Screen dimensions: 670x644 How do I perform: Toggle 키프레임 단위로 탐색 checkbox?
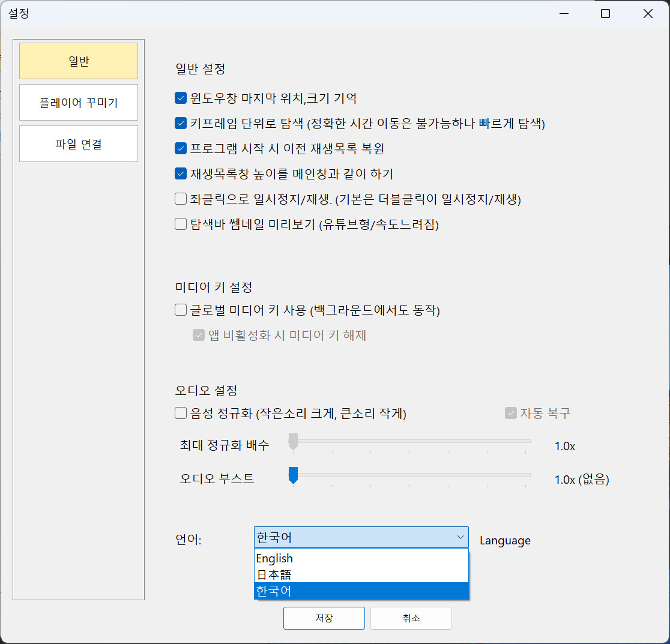(x=181, y=123)
